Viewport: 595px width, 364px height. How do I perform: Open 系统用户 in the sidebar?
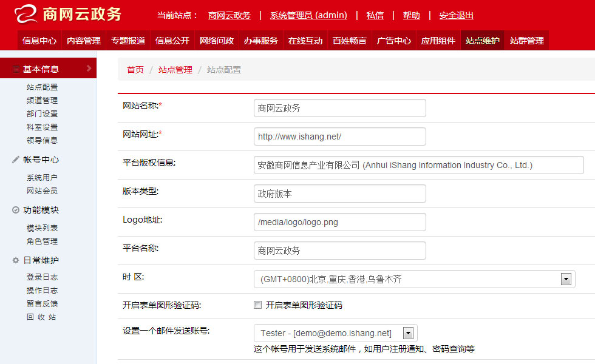tap(42, 177)
